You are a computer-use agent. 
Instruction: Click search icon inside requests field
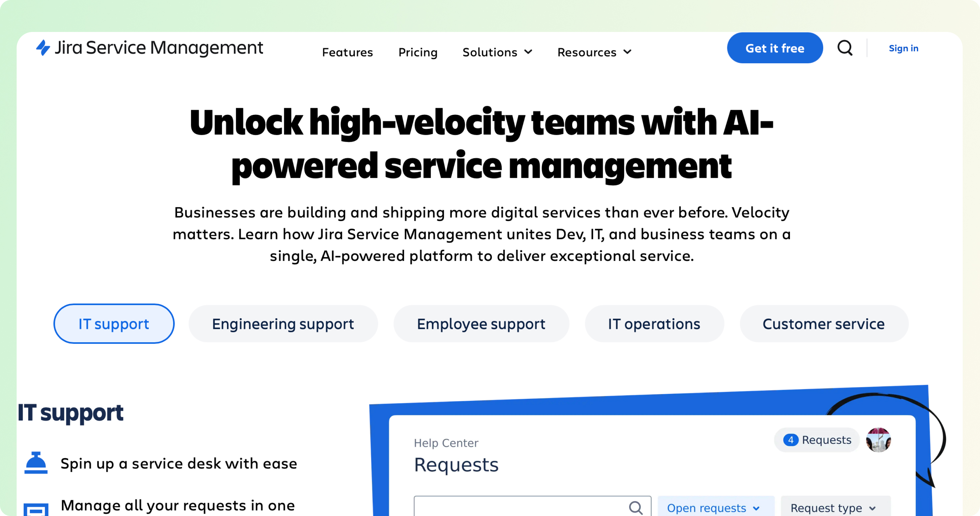point(635,507)
